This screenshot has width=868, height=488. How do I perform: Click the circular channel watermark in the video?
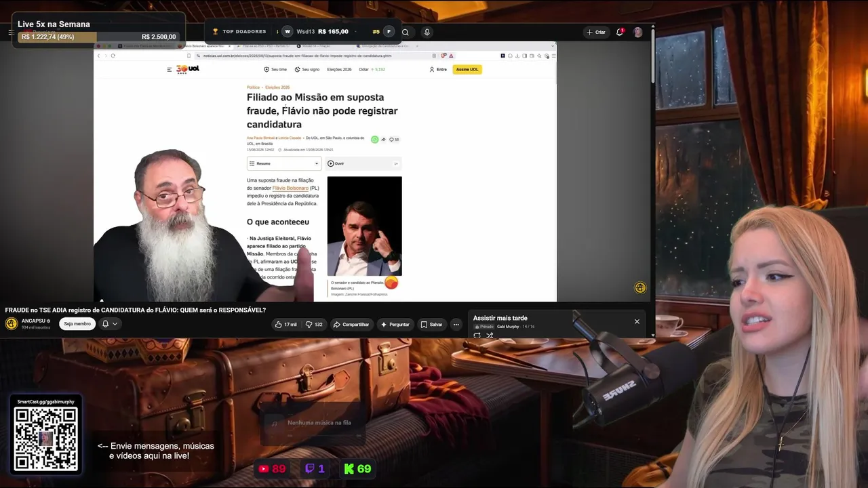click(640, 287)
